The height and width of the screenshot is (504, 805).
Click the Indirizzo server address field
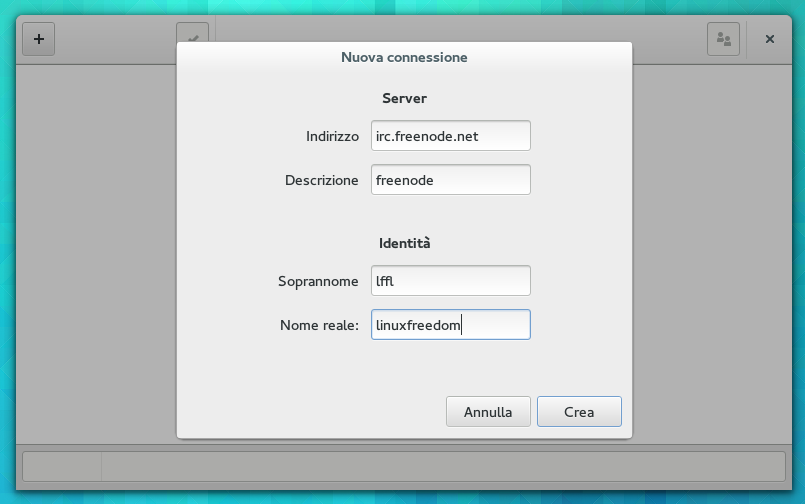pos(451,136)
